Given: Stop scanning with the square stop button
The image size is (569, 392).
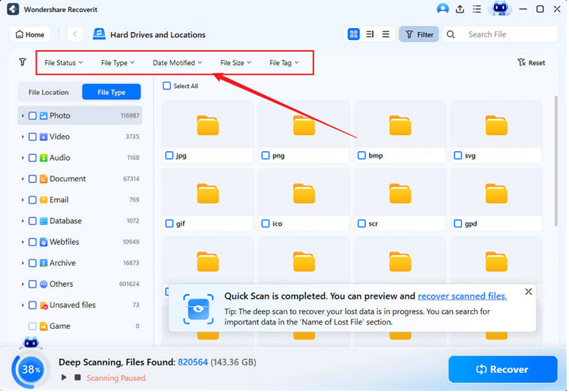Looking at the screenshot, I should tap(78, 379).
